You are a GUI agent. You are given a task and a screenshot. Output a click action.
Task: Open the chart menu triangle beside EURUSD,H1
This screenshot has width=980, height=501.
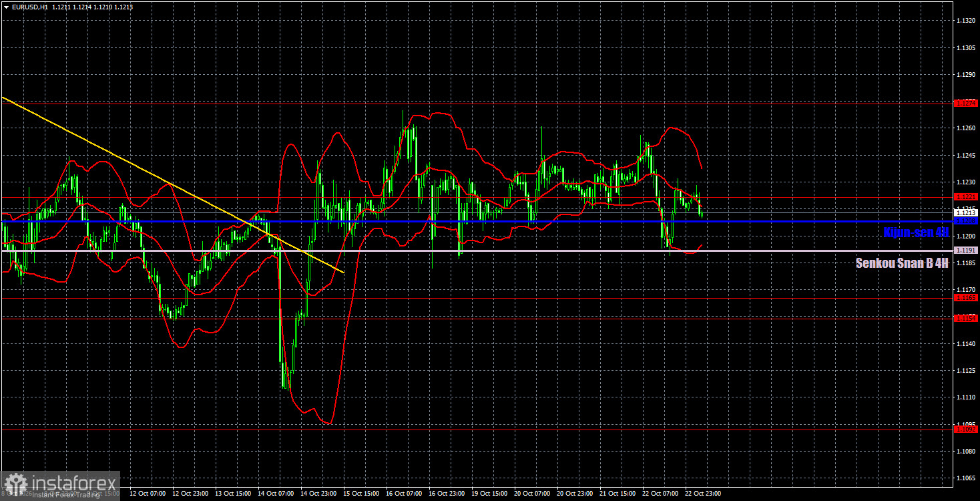click(x=6, y=6)
